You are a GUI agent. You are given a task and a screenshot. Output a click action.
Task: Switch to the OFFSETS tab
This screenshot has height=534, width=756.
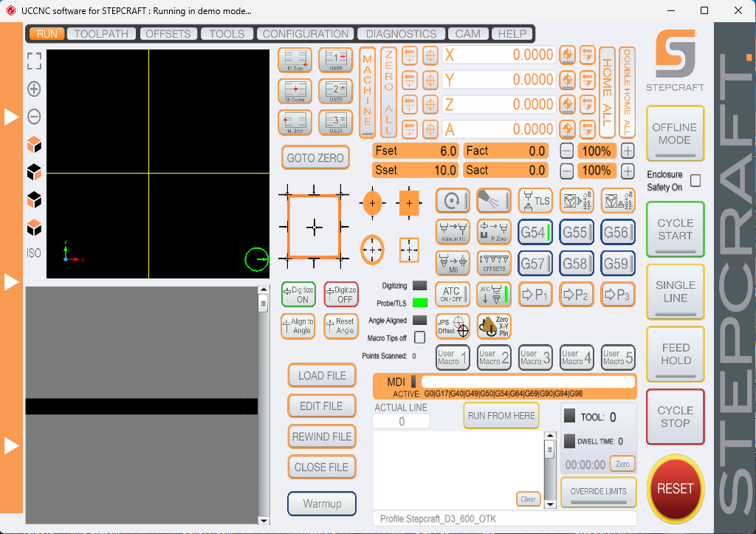(x=168, y=34)
